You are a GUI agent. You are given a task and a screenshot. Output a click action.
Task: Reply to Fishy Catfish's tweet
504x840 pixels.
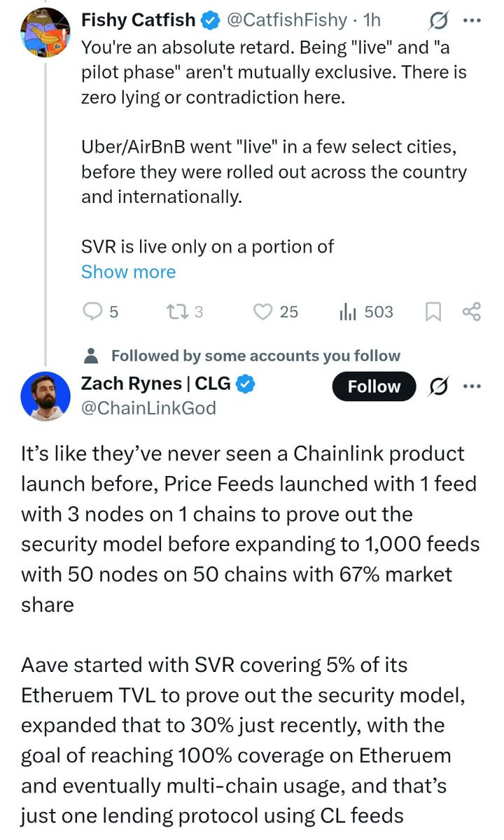point(93,311)
